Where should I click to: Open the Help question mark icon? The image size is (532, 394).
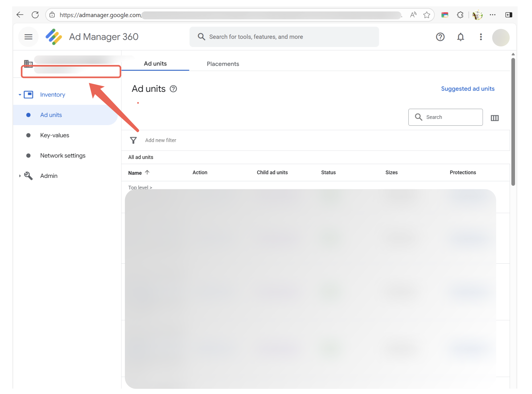point(440,37)
